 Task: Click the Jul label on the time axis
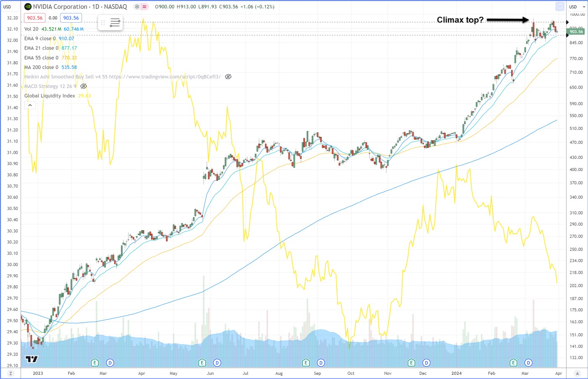pyautogui.click(x=245, y=373)
